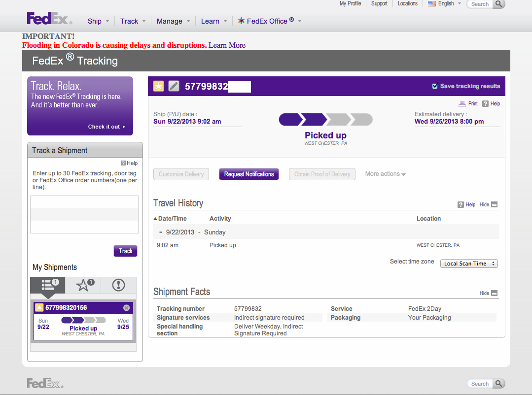Click Your Packaging value
Screen dimensions: 532x395
pos(429,317)
